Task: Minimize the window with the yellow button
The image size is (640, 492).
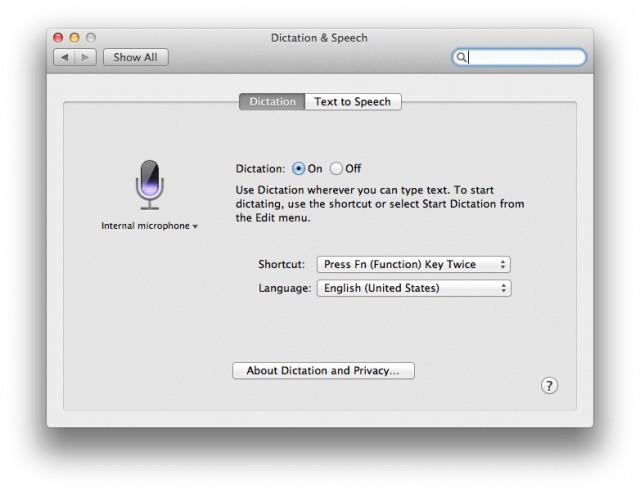Action: 75,38
